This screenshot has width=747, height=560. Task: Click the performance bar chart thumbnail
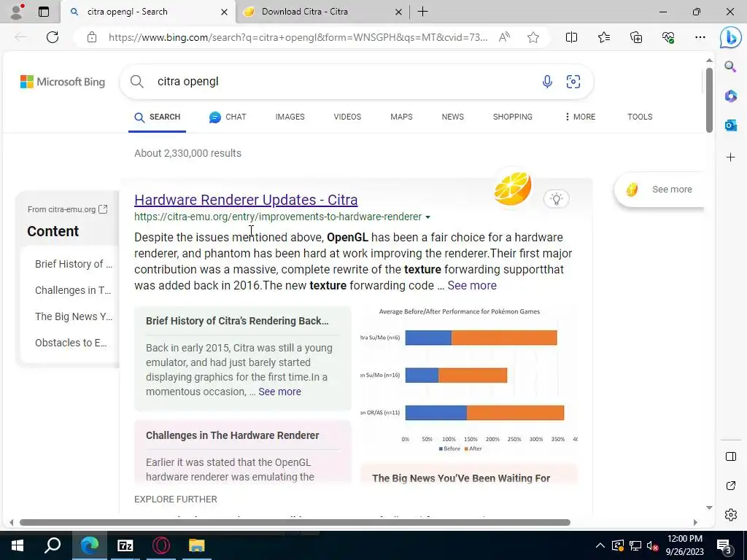469,381
